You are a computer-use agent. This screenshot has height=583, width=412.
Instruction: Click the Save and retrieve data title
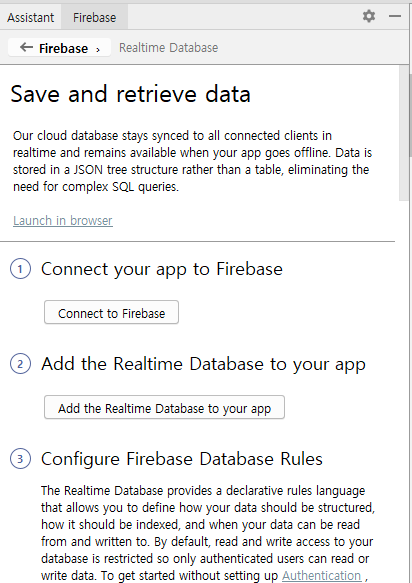(x=131, y=94)
